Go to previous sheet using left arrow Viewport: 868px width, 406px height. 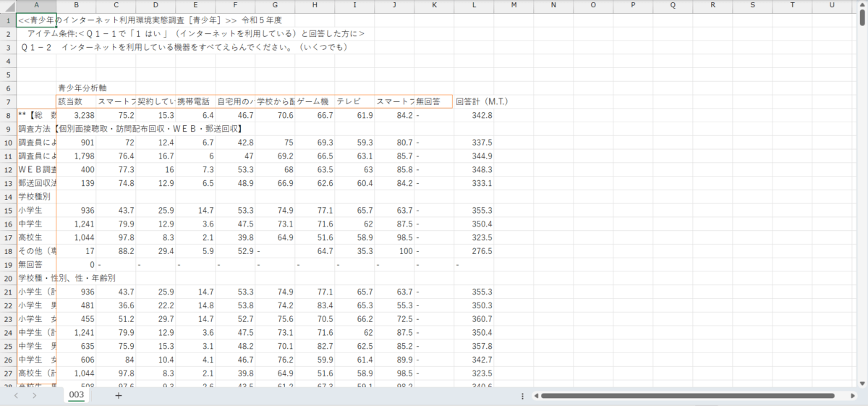(x=16, y=396)
